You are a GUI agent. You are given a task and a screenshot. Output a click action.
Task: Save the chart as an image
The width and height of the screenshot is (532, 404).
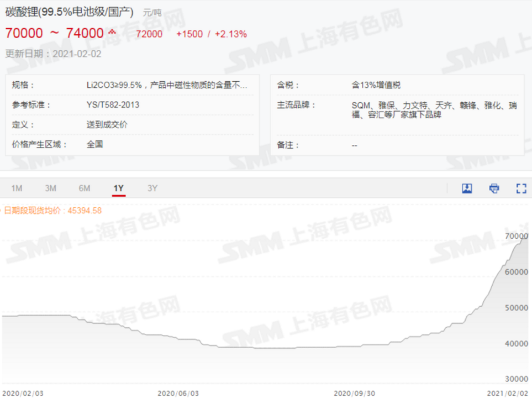click(x=467, y=188)
